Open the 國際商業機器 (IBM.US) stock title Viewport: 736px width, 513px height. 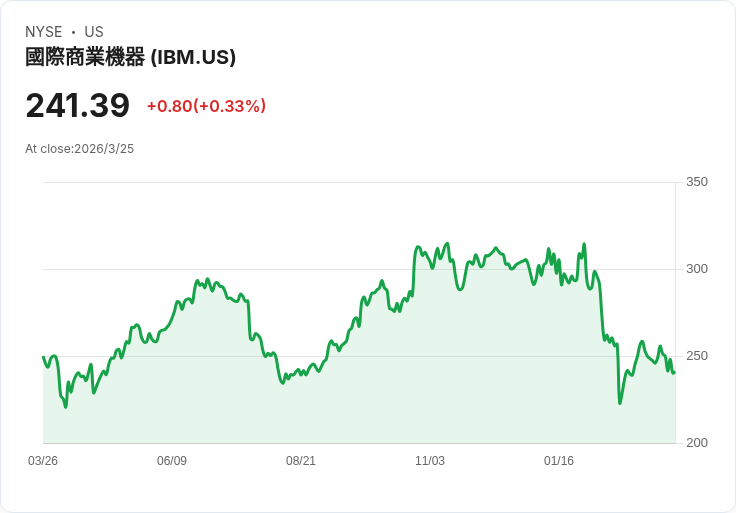click(x=130, y=57)
